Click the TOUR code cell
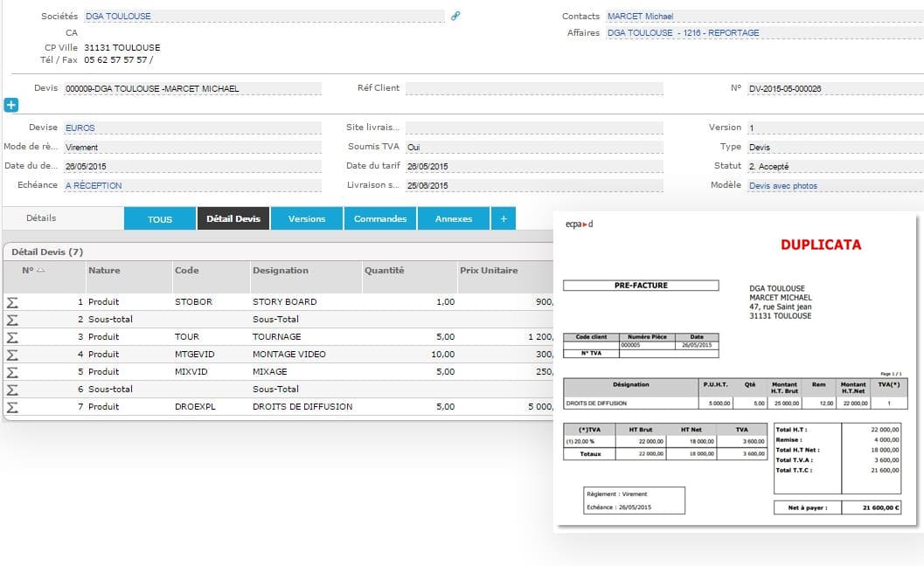This screenshot has height=566, width=924. tap(187, 337)
